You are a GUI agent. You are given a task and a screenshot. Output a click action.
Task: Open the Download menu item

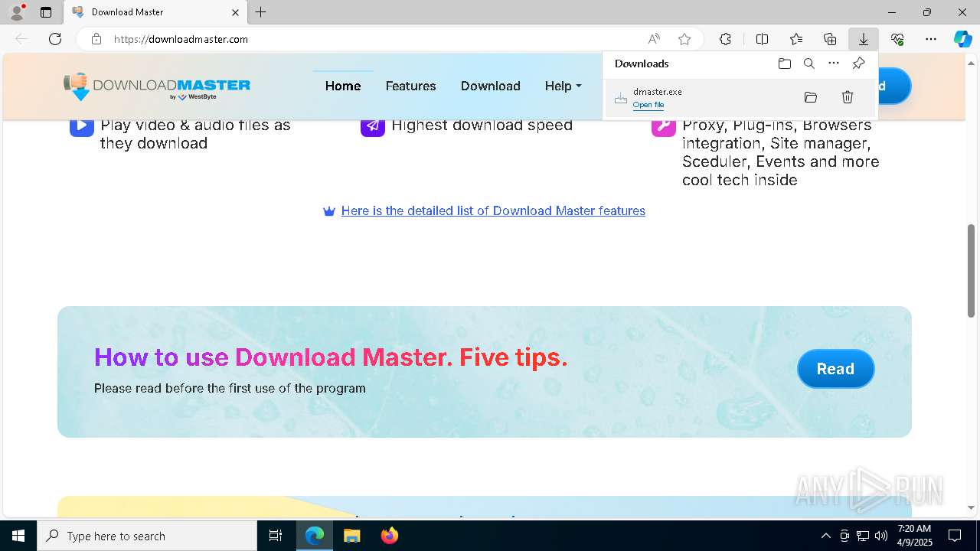pyautogui.click(x=491, y=86)
